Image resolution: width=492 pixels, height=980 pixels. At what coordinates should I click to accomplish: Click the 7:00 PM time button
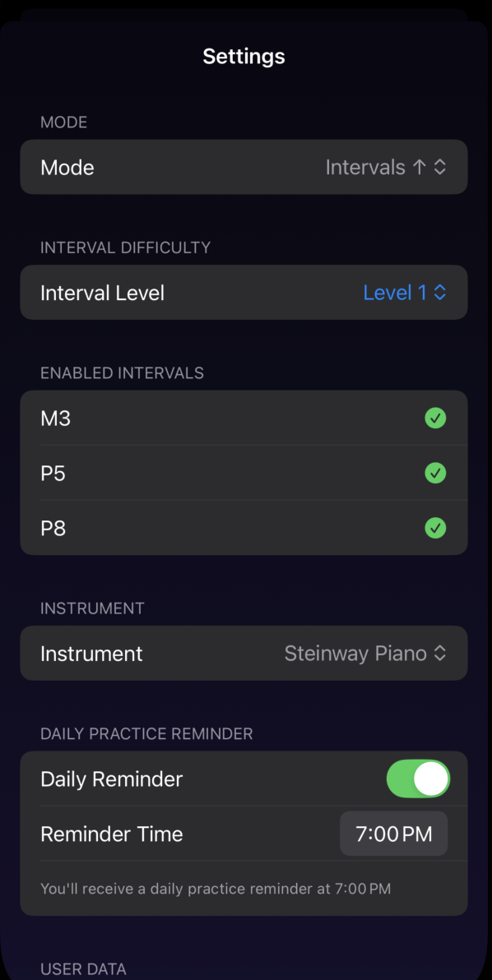point(394,834)
